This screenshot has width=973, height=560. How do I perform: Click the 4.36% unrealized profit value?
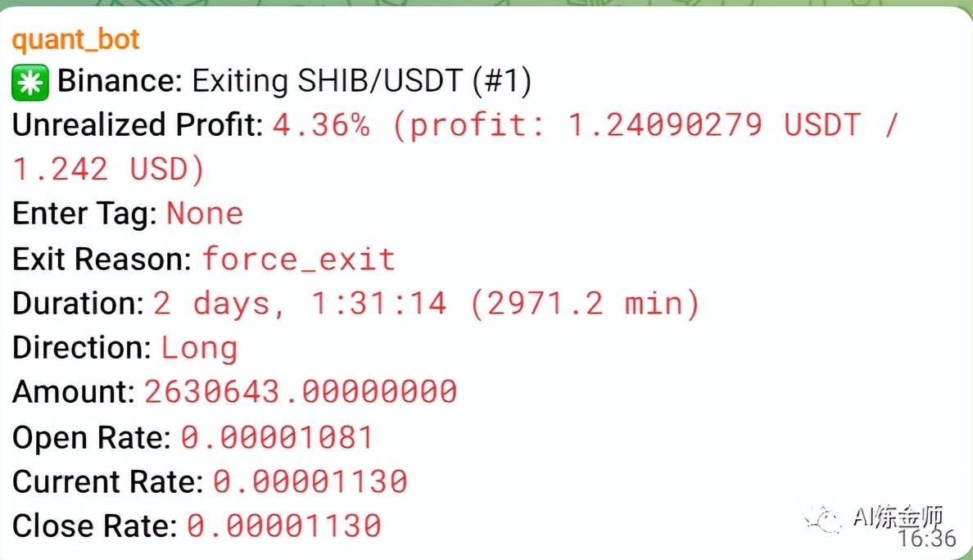click(x=321, y=124)
